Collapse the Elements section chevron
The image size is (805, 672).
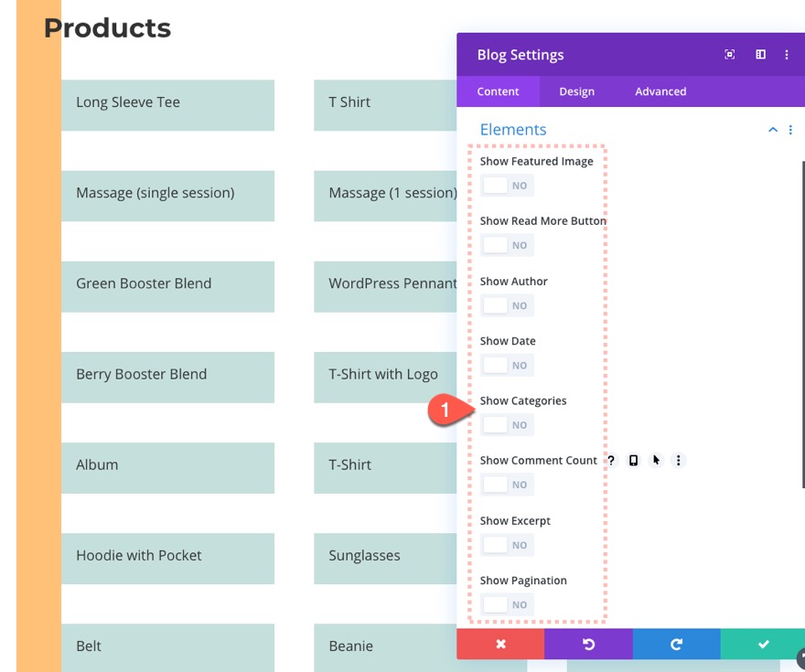click(x=772, y=130)
